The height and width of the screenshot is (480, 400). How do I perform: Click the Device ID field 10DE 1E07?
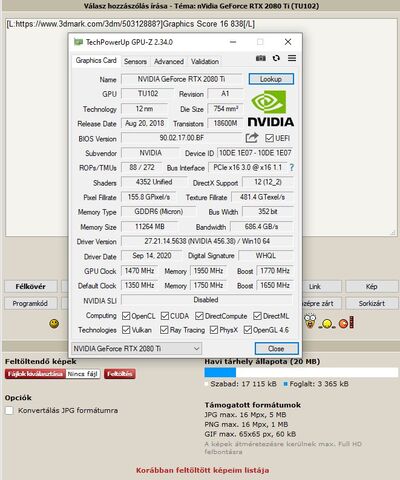click(x=255, y=153)
